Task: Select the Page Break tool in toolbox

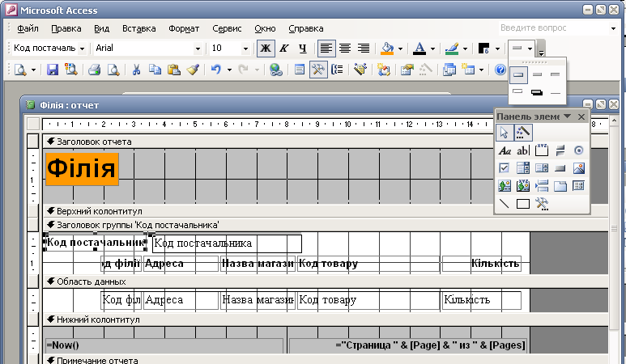Action: tap(541, 186)
